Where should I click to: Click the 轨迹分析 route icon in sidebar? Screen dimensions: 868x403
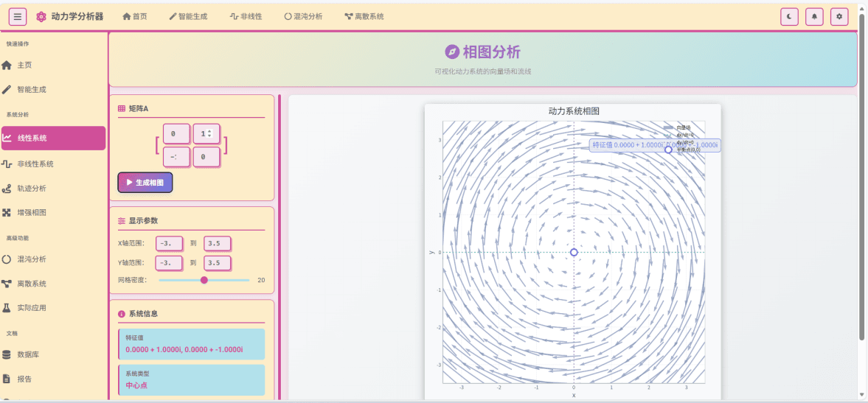click(7, 189)
